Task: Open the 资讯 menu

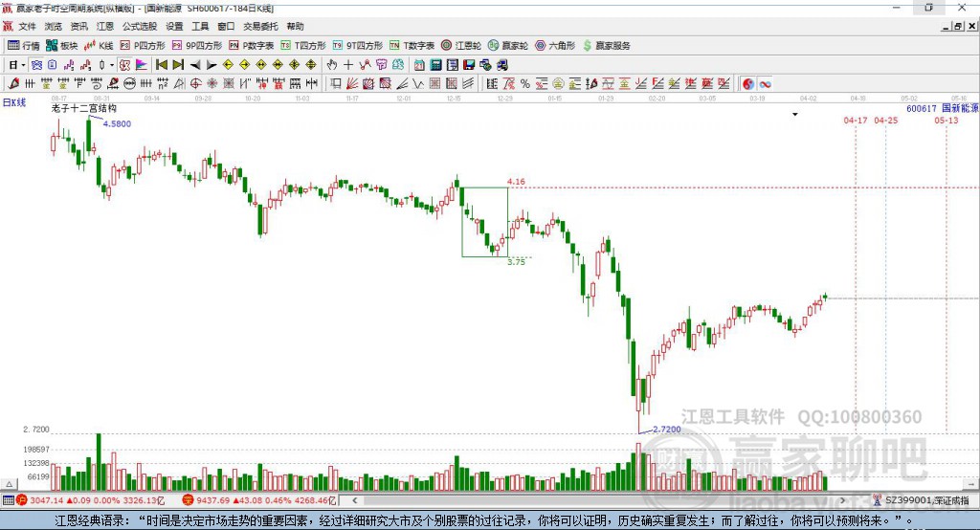Action: [x=78, y=26]
